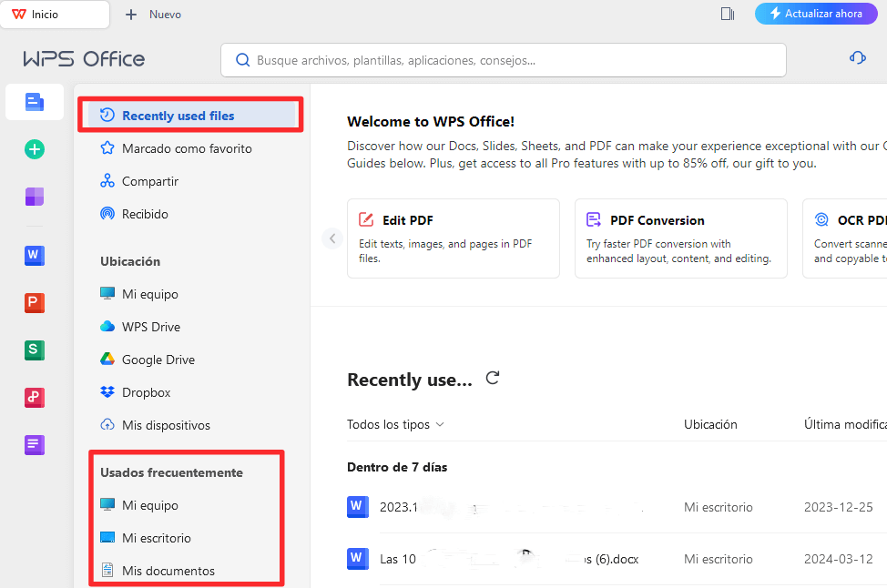Click the Ubicación column header
887x588 pixels.
(710, 424)
